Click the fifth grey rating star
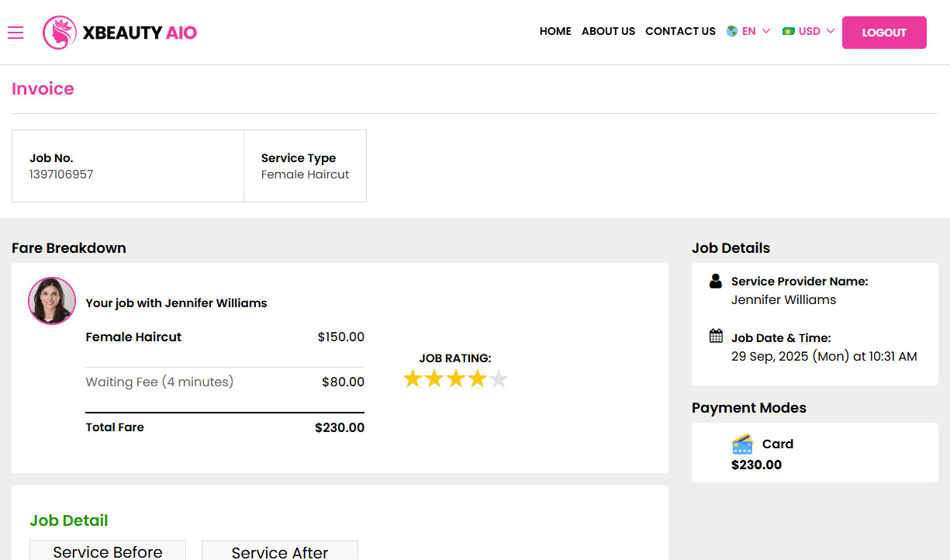 point(499,379)
